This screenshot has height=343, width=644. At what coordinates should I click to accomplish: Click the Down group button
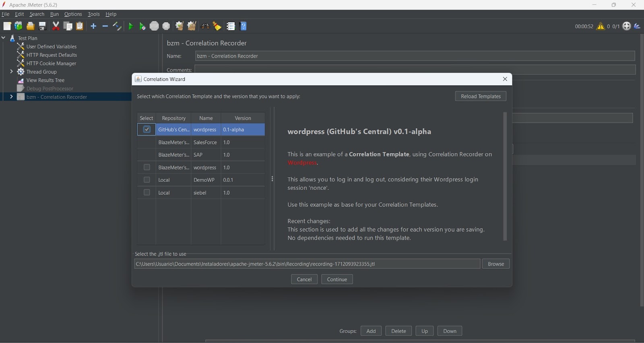[x=450, y=331]
